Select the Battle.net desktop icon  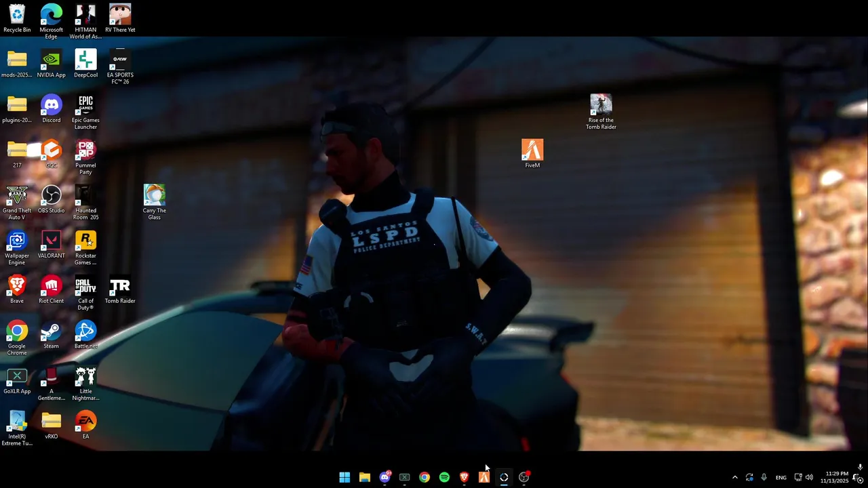pyautogui.click(x=85, y=335)
